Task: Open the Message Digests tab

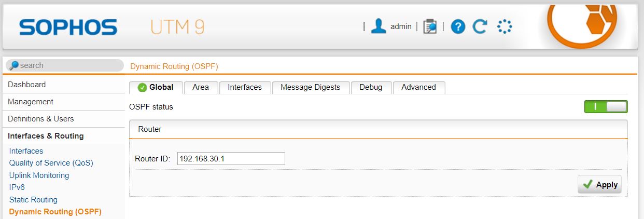Action: click(311, 87)
